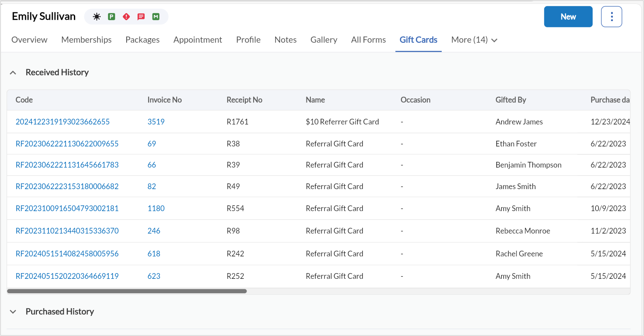Click the horizontal scrollbar under the table

(127, 291)
